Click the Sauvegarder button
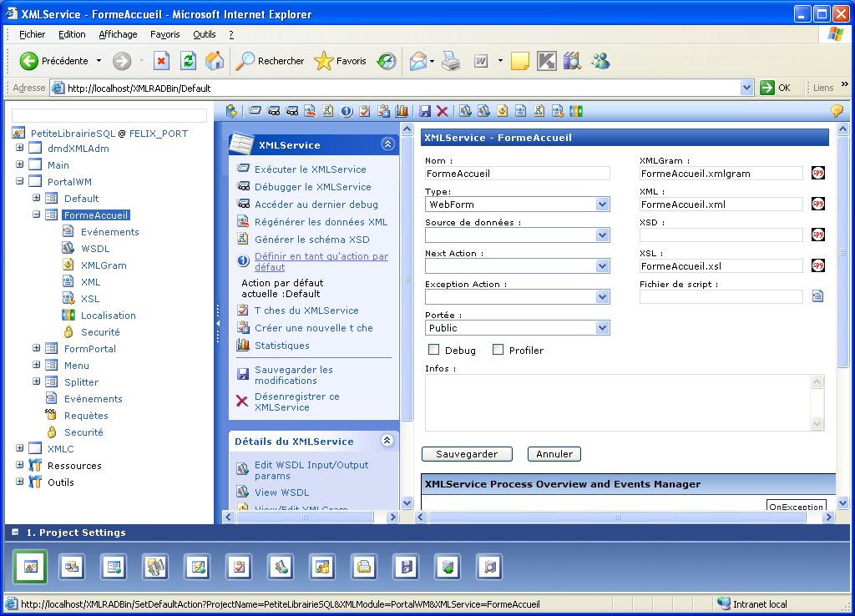Viewport: 855px width, 616px height. pos(467,454)
